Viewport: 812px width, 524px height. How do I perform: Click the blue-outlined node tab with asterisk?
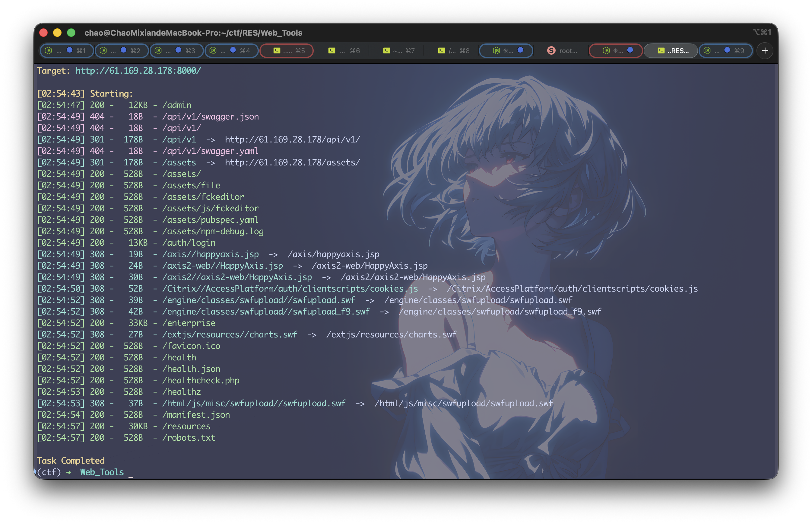pyautogui.click(x=506, y=51)
